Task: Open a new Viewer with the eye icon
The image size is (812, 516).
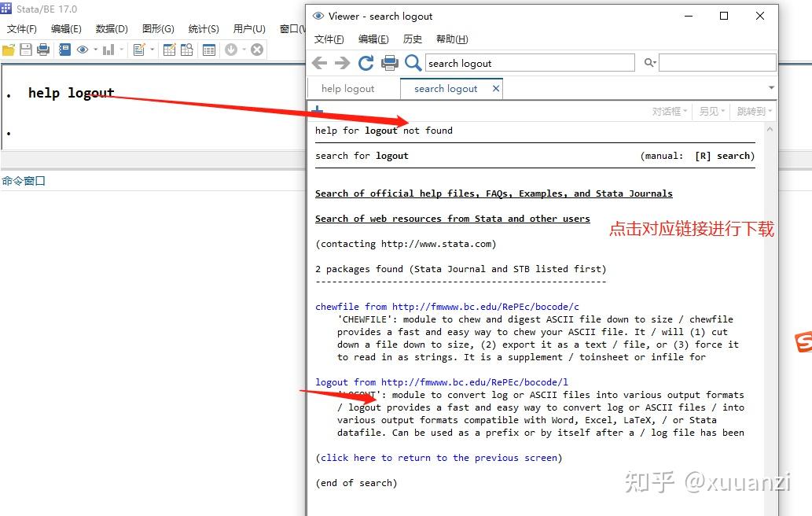Action: click(x=83, y=49)
